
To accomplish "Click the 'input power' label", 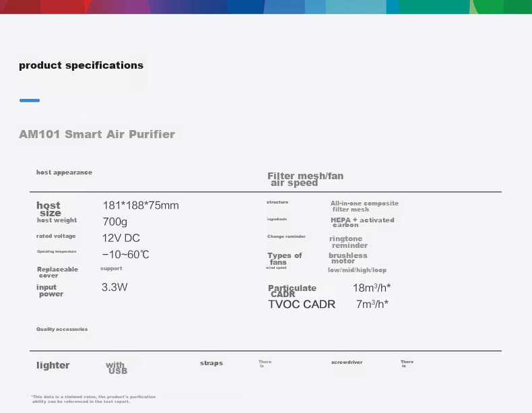I will click(50, 290).
